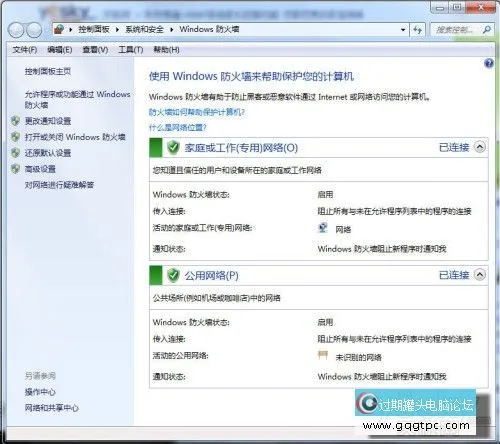The width and height of the screenshot is (500, 444).
Task: Collapse the 家庭或工作(专用)网络 section chevron
Action: tap(480, 147)
